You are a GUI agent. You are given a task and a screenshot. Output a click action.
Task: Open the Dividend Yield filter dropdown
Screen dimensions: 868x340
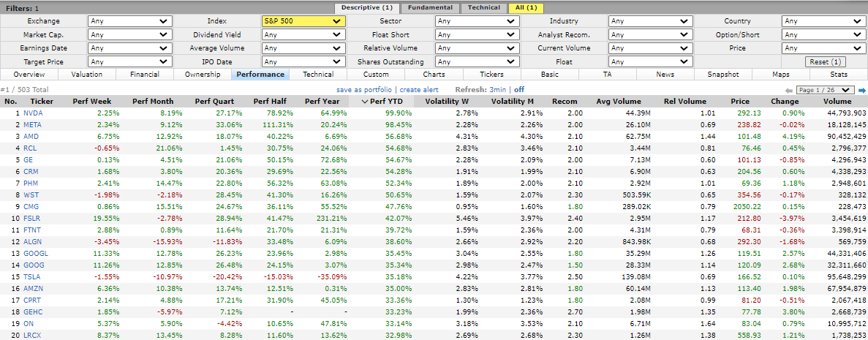(303, 34)
